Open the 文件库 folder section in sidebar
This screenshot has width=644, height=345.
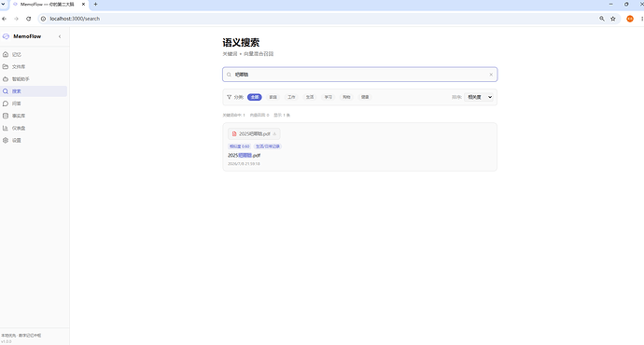pos(34,66)
